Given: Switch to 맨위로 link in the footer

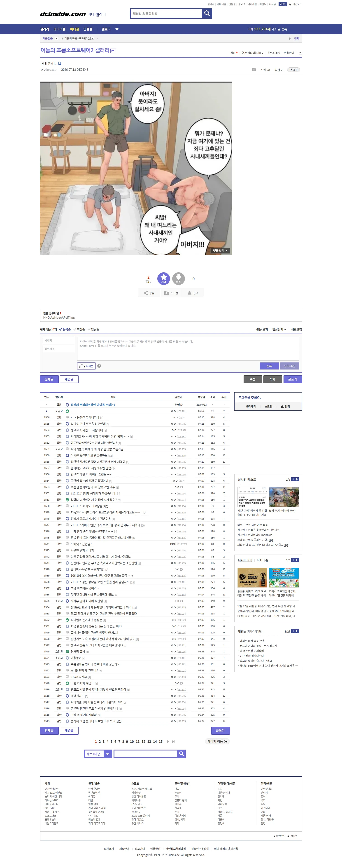Looking at the screenshot, I should pyautogui.click(x=292, y=836).
